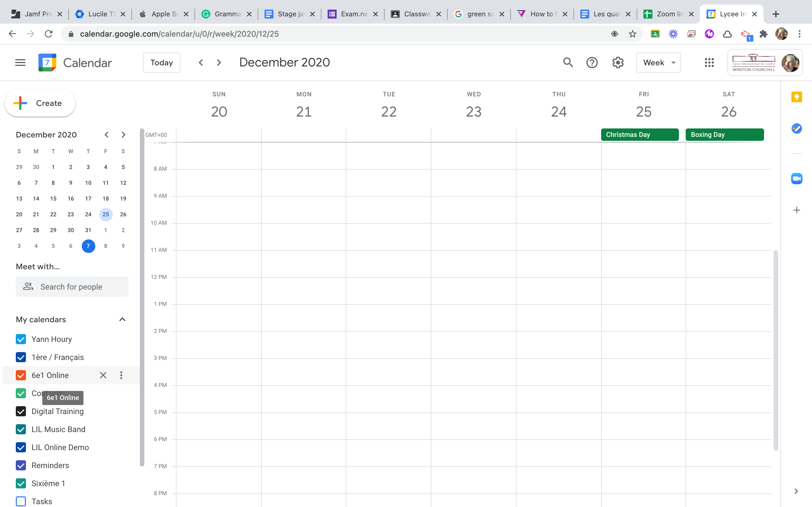Go to next month in mini calendar
Viewport: 812px width, 507px height.
coord(123,135)
